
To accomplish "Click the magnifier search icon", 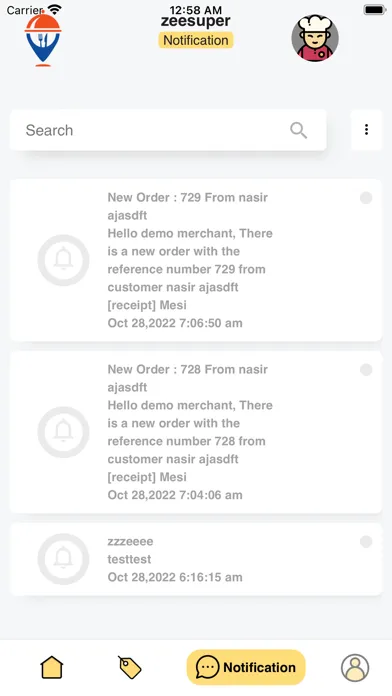I will coord(298,130).
